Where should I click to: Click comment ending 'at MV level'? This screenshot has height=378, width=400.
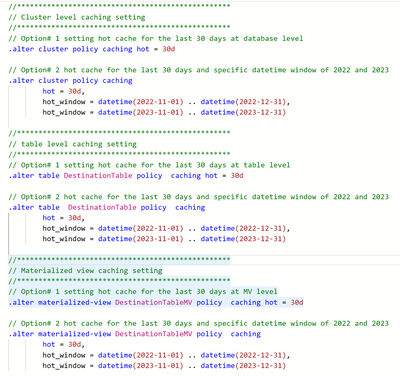pyautogui.click(x=143, y=292)
